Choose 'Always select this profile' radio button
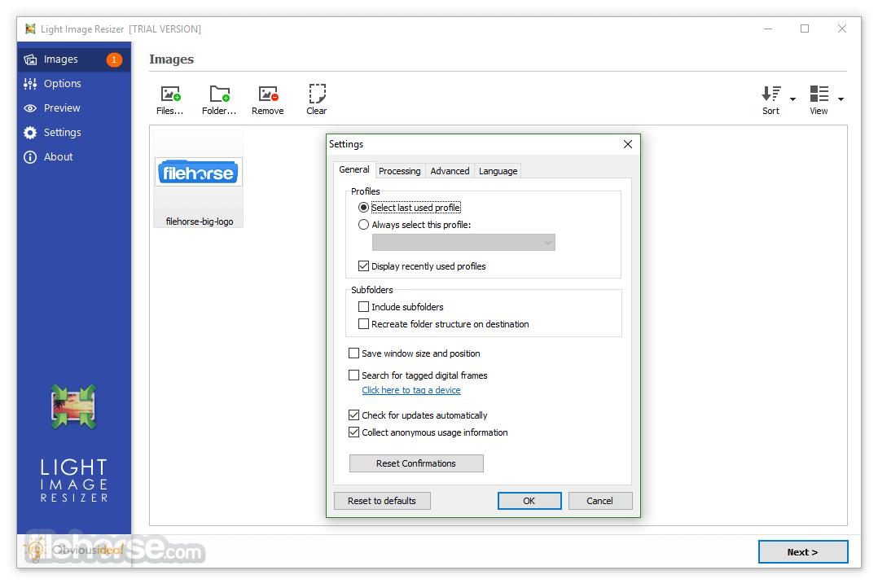Image resolution: width=878 pixels, height=588 pixels. tap(363, 225)
